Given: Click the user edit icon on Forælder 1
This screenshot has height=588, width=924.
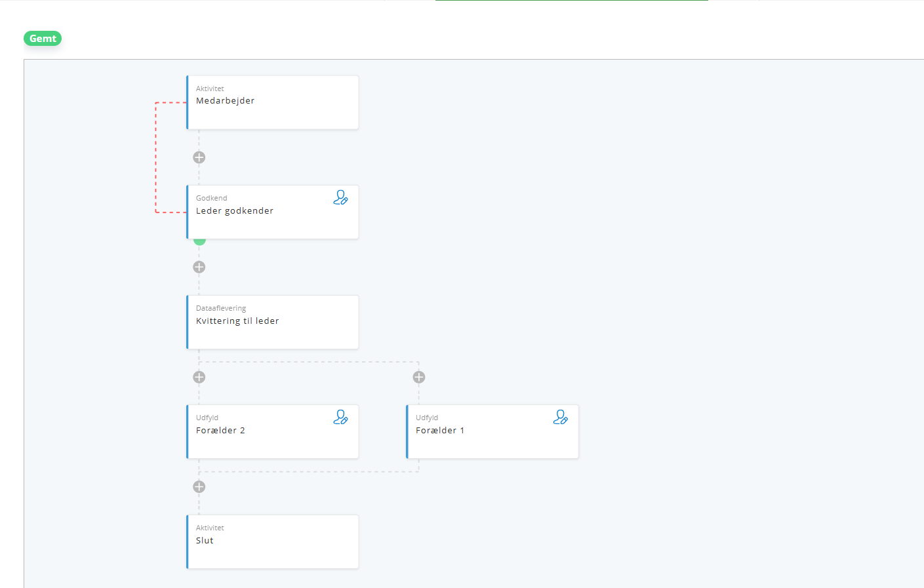Looking at the screenshot, I should coord(560,417).
